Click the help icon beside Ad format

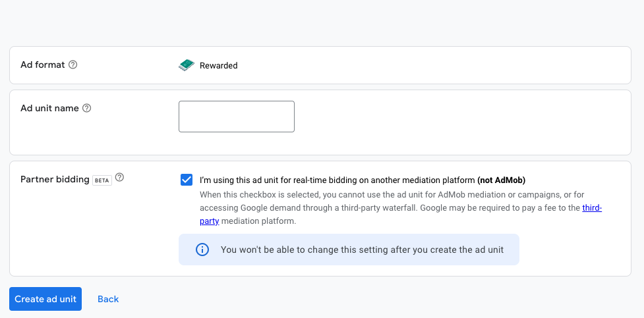click(73, 65)
